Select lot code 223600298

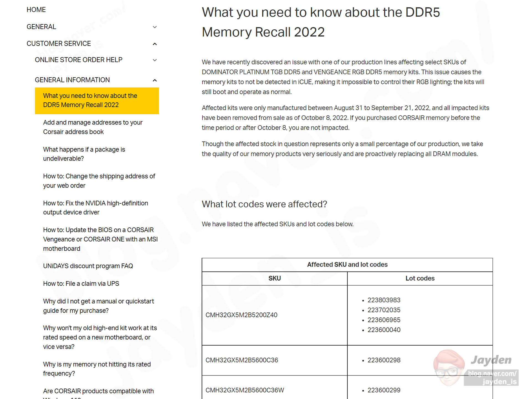click(384, 360)
